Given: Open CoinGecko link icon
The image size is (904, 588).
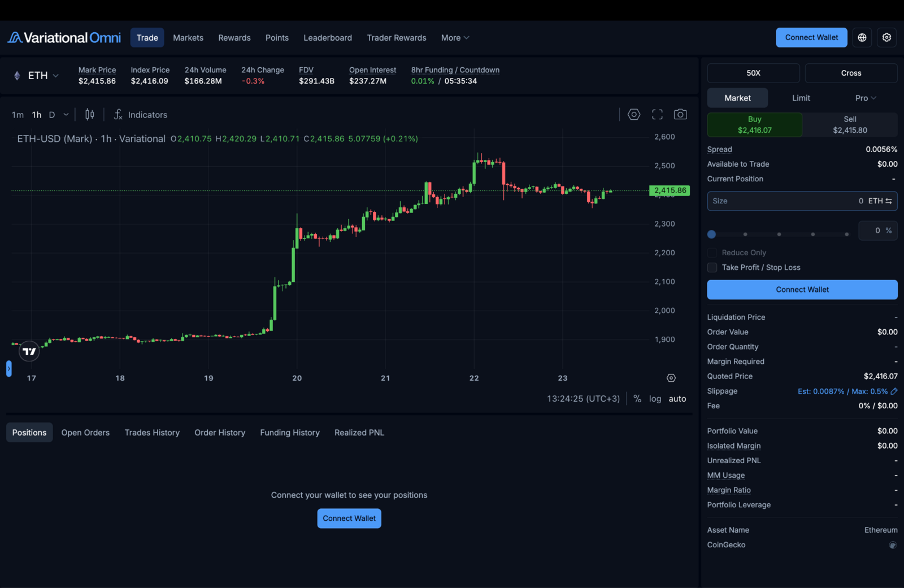Looking at the screenshot, I should 893,545.
